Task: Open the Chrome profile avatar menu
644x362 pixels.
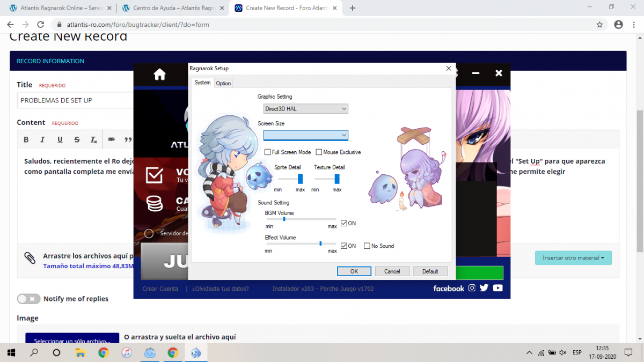Action: click(x=618, y=25)
